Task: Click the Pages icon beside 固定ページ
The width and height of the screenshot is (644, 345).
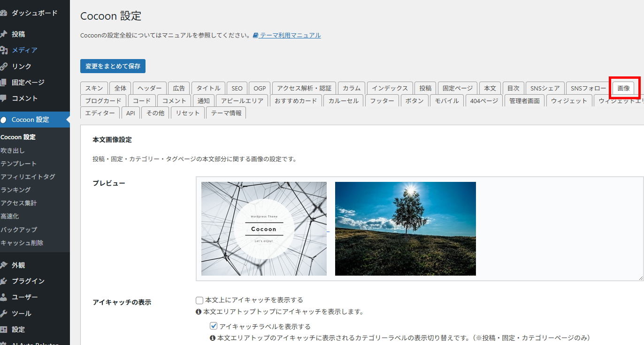Action: coord(3,82)
